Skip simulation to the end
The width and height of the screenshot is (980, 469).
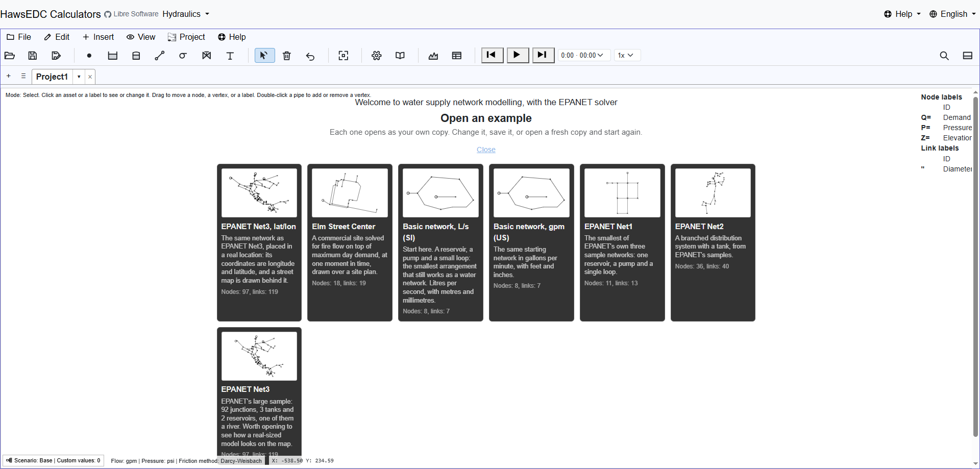[x=543, y=55]
